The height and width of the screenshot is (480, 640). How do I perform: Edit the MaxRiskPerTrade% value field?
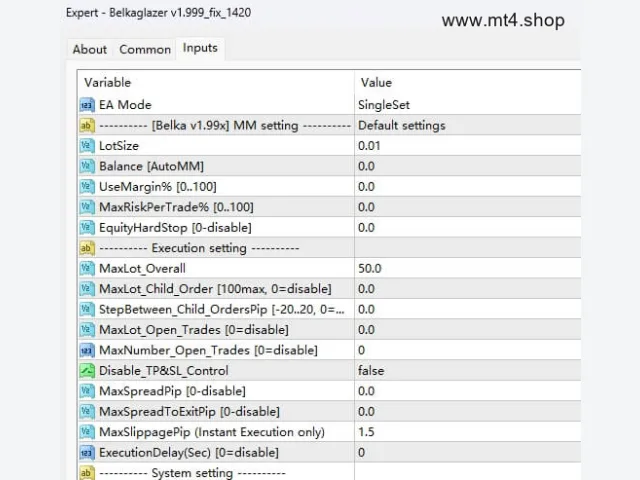tap(468, 207)
